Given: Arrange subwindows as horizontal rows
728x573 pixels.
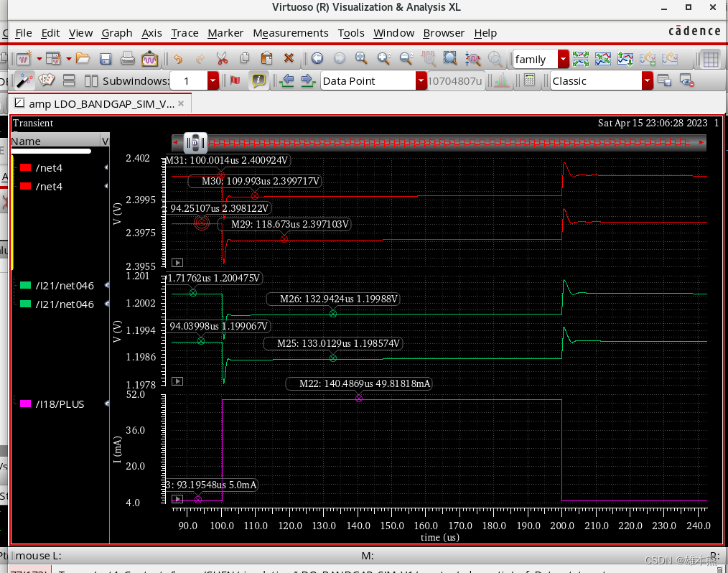Looking at the screenshot, I should click(x=69, y=81).
